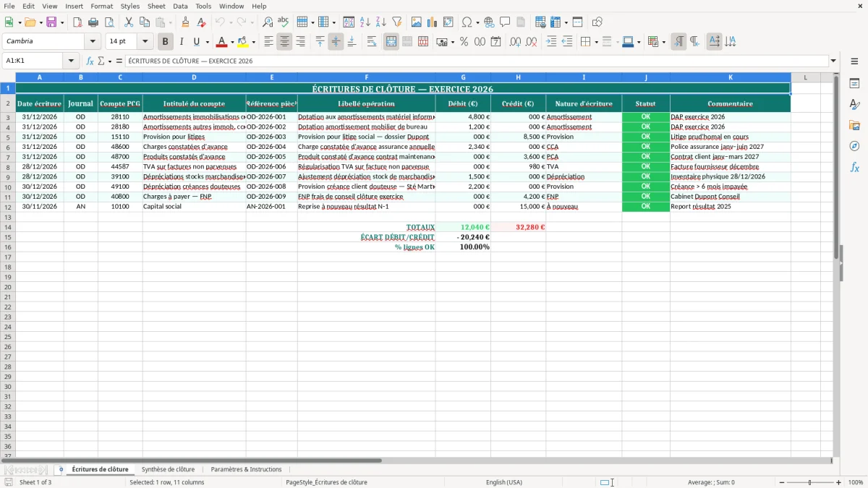
Task: Click Insert Comment speech bubble icon
Action: click(x=505, y=22)
